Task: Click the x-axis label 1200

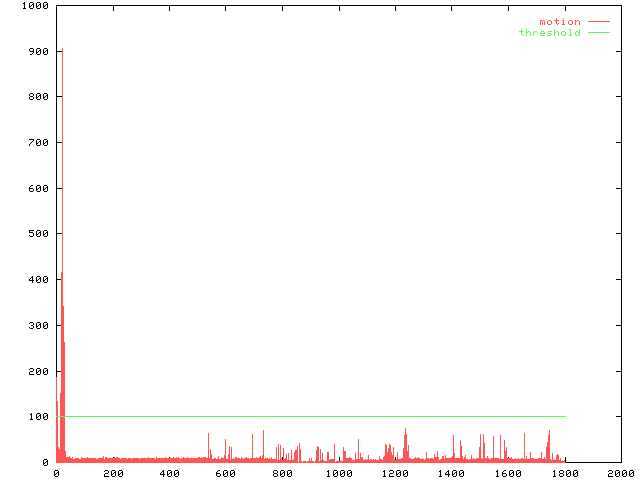Action: (395, 474)
